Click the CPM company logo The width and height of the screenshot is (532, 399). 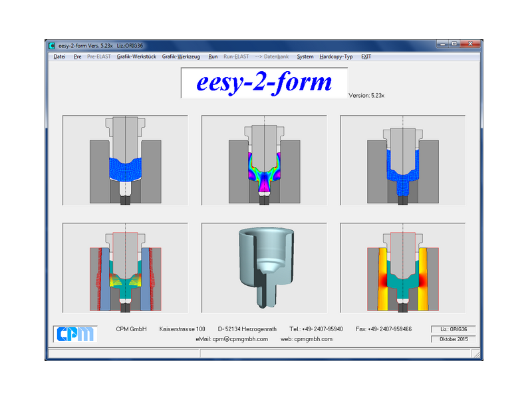click(x=75, y=334)
